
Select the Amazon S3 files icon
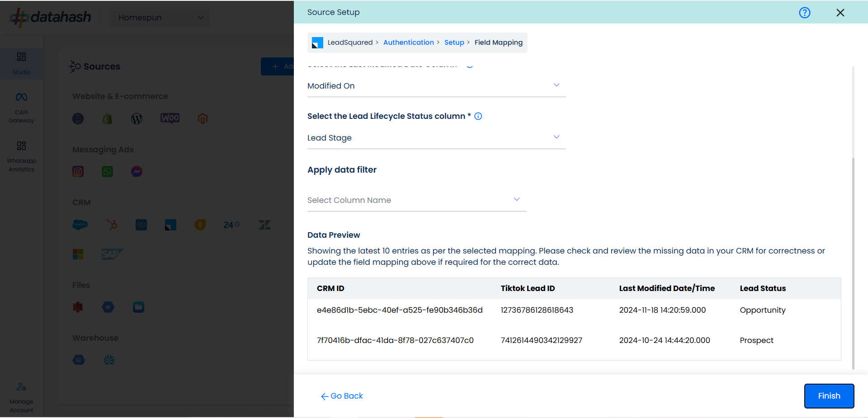pos(78,307)
